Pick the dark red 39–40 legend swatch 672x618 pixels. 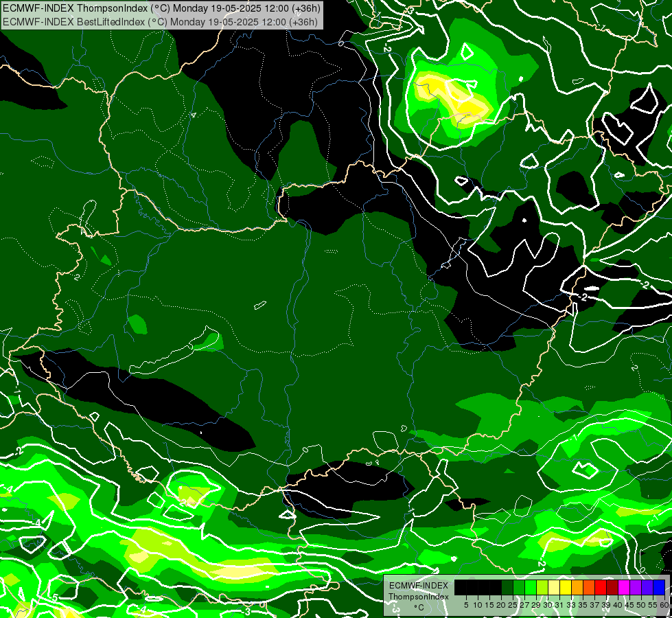click(x=612, y=587)
